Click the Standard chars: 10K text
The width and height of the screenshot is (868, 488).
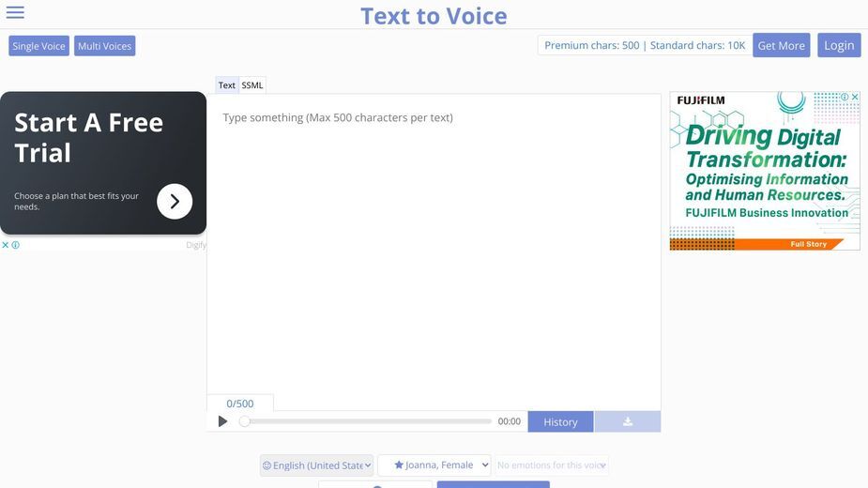click(x=697, y=45)
